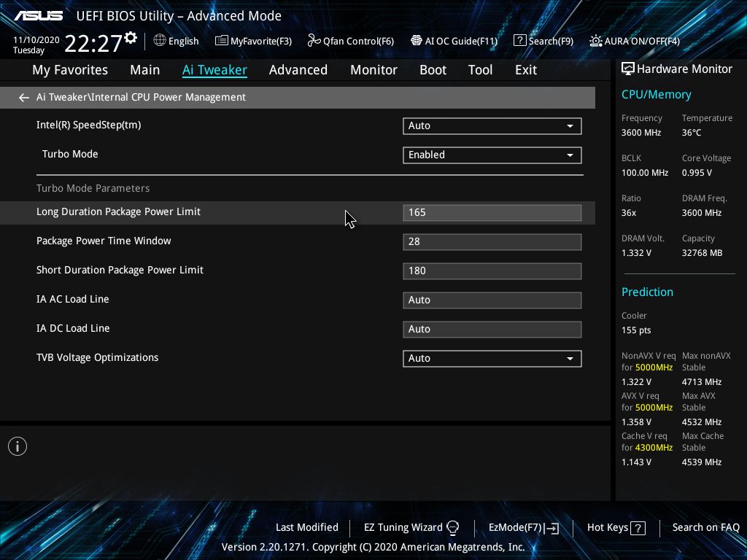The width and height of the screenshot is (747, 560).
Task: Select the Ai Tweaker tab
Action: point(214,70)
